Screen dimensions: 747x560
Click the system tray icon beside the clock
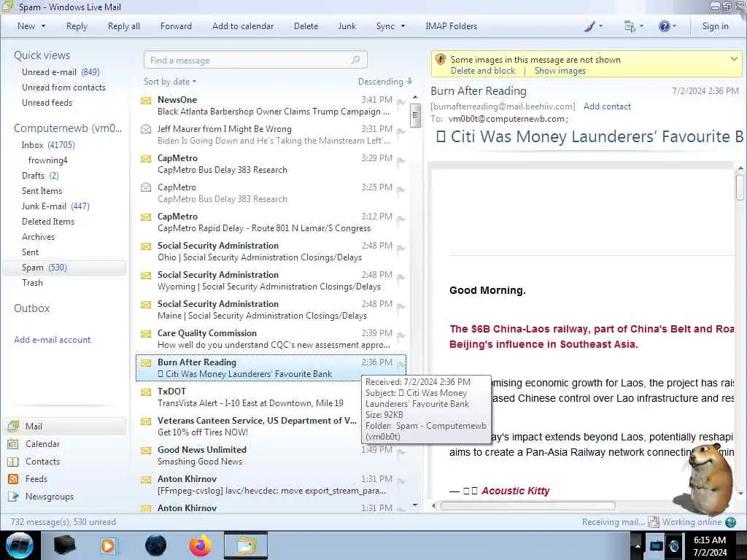673,545
